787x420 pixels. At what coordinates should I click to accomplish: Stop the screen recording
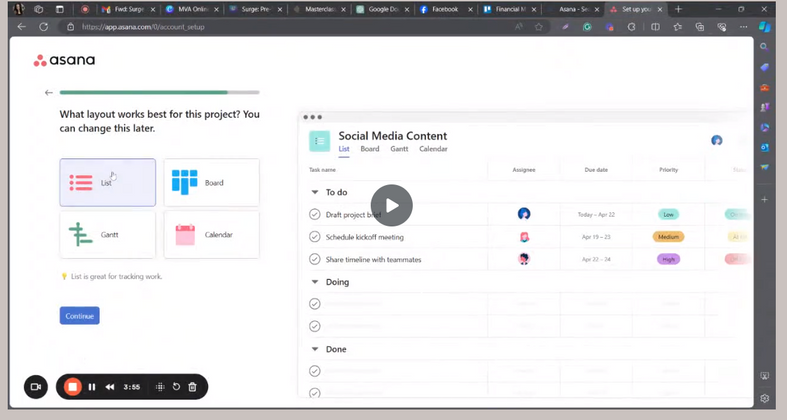[x=72, y=387]
